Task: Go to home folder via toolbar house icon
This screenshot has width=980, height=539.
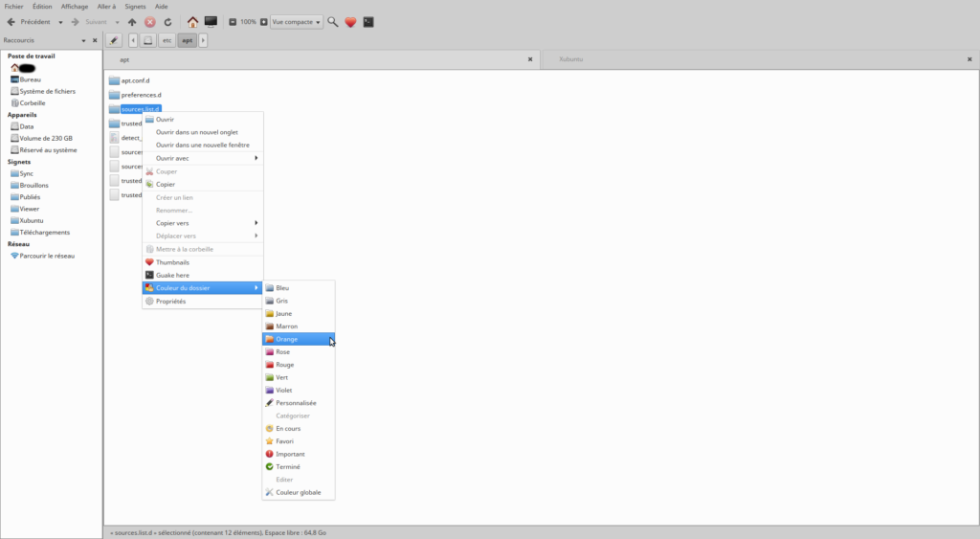Action: [x=192, y=22]
